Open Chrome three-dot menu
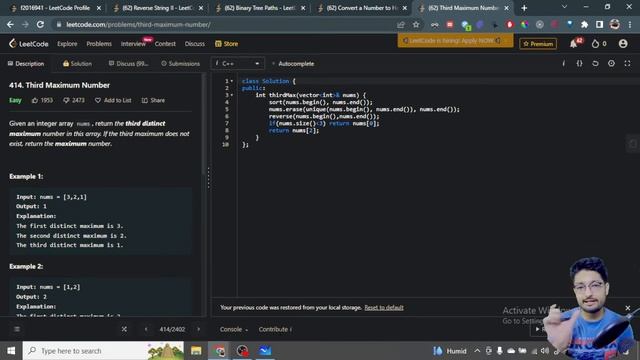The width and height of the screenshot is (640, 360). click(x=630, y=24)
